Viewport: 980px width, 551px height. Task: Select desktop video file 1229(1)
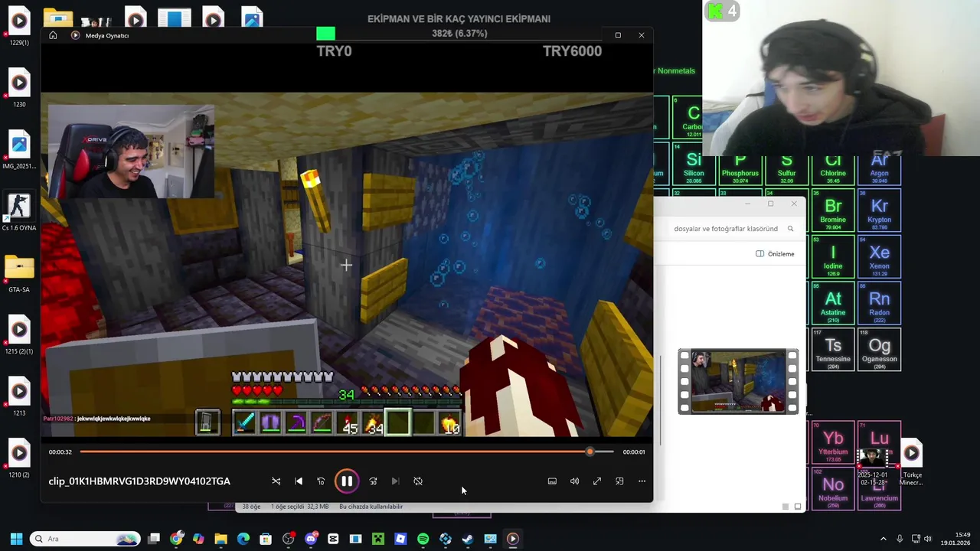coord(19,26)
